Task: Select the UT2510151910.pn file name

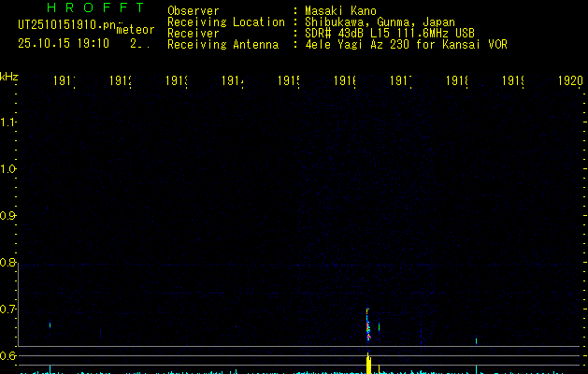Action: coord(67,25)
